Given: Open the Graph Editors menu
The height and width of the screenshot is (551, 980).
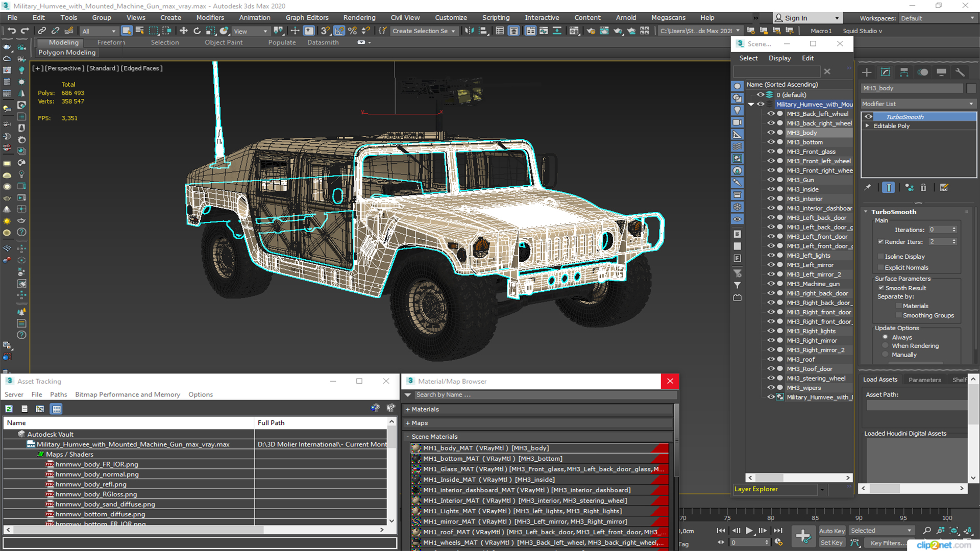Looking at the screenshot, I should tap(307, 17).
